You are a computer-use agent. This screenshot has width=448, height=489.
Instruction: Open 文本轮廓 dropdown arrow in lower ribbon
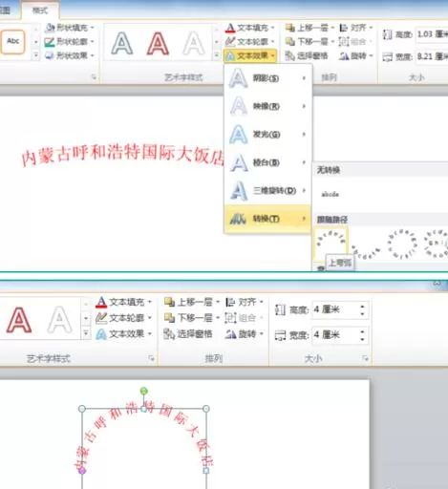tap(150, 317)
